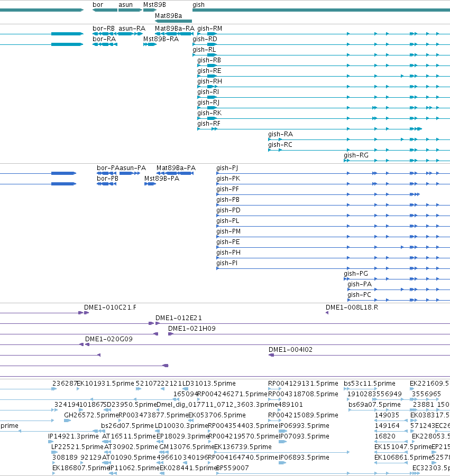The width and height of the screenshot is (450, 476).
Task: Select the asun gene label
Action: point(125,5)
